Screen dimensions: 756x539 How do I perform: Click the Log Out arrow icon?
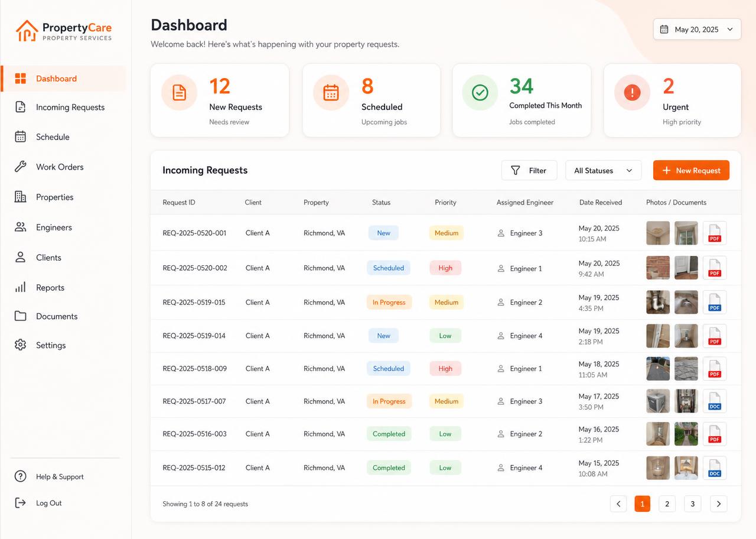[x=21, y=503]
